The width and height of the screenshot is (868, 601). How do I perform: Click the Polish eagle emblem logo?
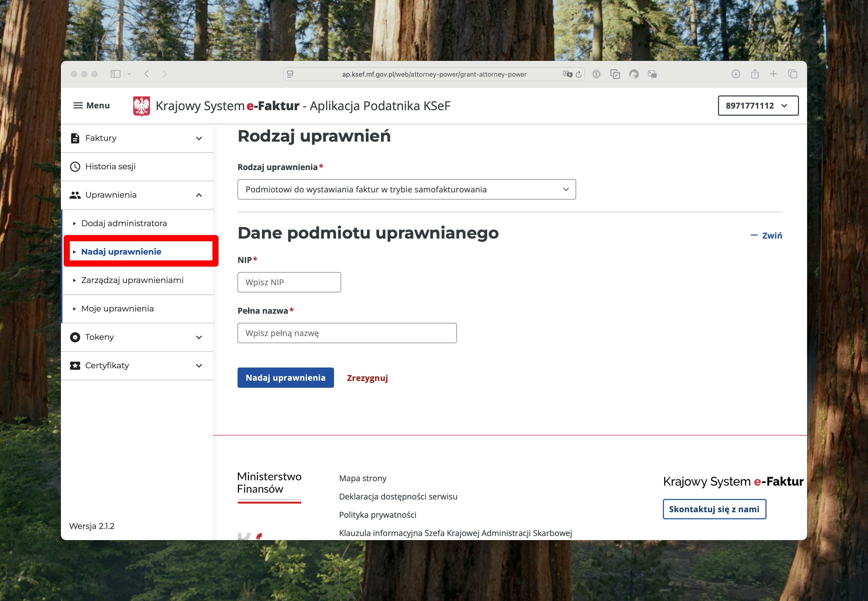pos(141,106)
